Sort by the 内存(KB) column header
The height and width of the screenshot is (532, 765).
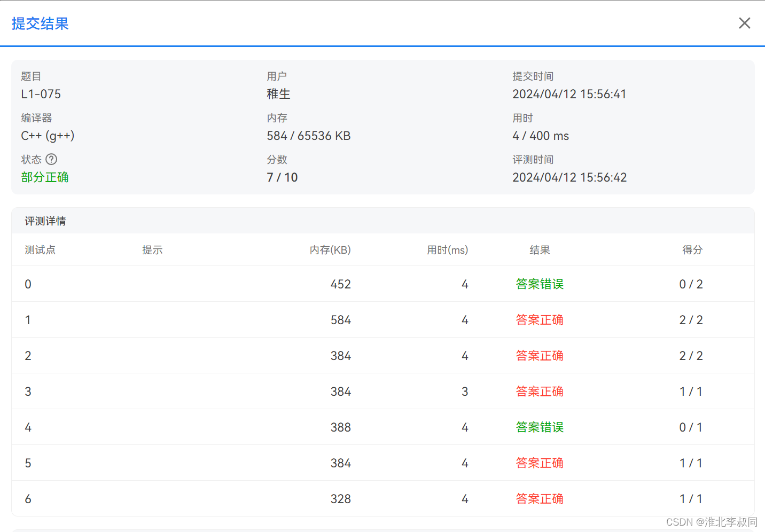(x=330, y=249)
